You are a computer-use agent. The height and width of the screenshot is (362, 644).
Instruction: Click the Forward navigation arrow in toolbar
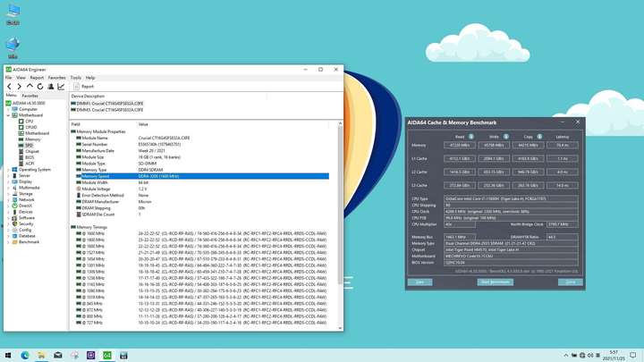click(20, 87)
